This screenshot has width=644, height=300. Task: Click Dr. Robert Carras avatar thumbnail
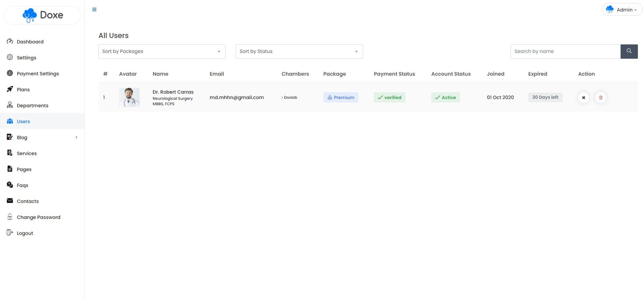129,97
